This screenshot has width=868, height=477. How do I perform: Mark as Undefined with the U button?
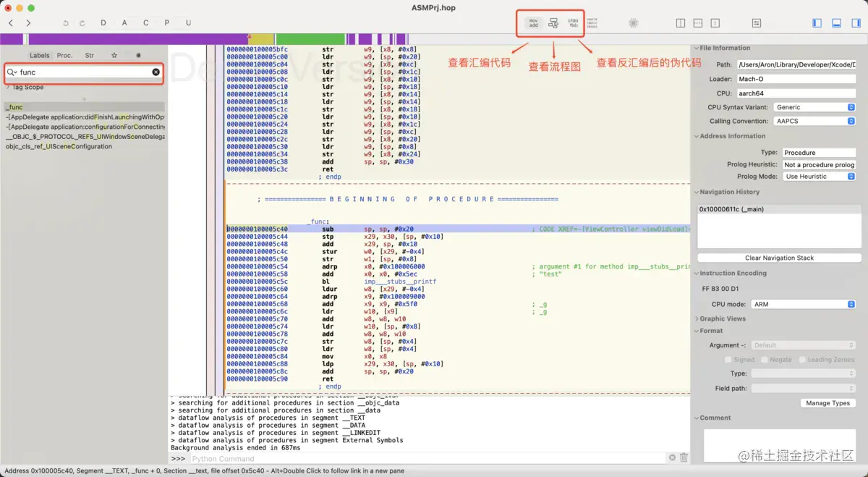pyautogui.click(x=189, y=23)
